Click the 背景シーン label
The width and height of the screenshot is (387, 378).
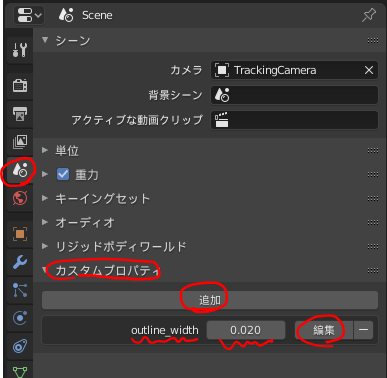click(175, 95)
